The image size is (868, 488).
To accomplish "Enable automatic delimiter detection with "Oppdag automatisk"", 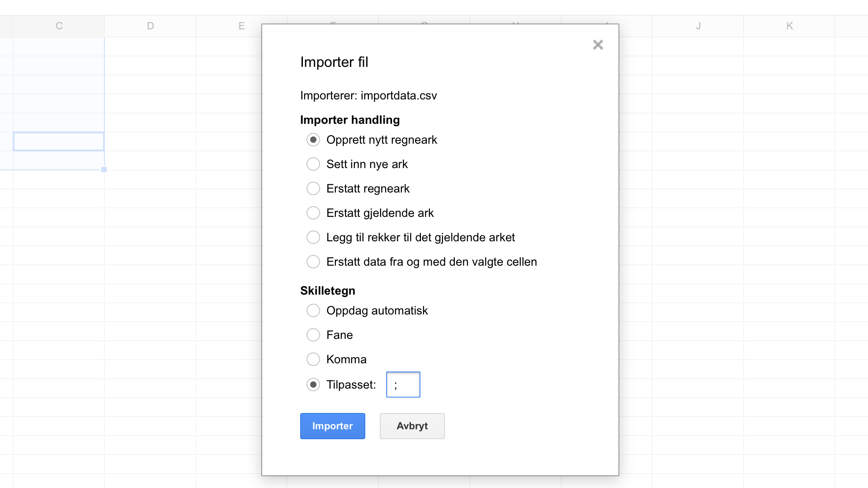I will point(313,310).
